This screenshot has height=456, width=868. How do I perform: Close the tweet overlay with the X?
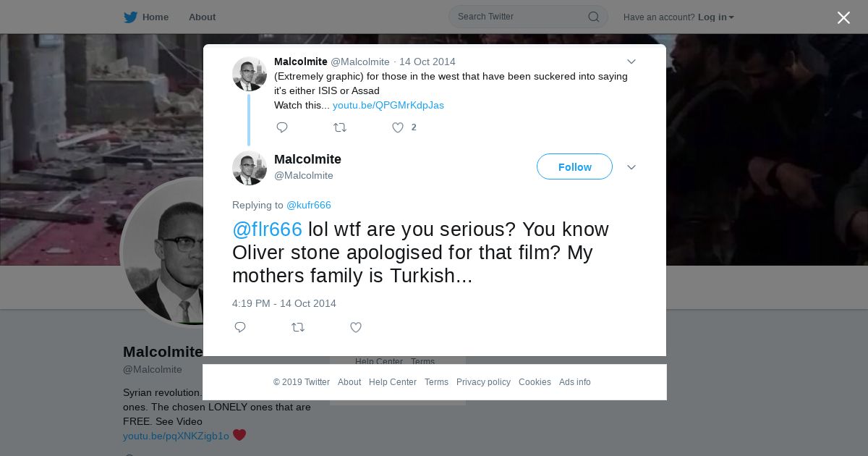tap(843, 18)
